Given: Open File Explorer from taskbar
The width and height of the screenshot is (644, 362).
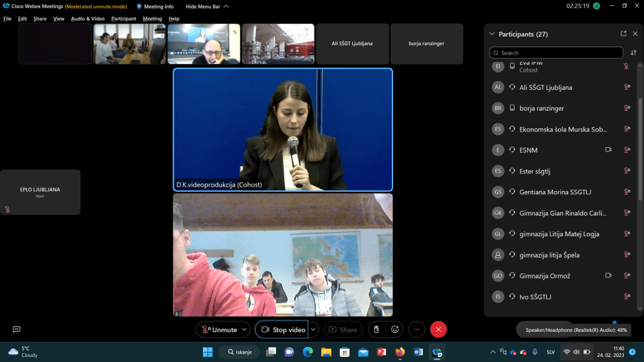Looking at the screenshot, I should (326, 352).
